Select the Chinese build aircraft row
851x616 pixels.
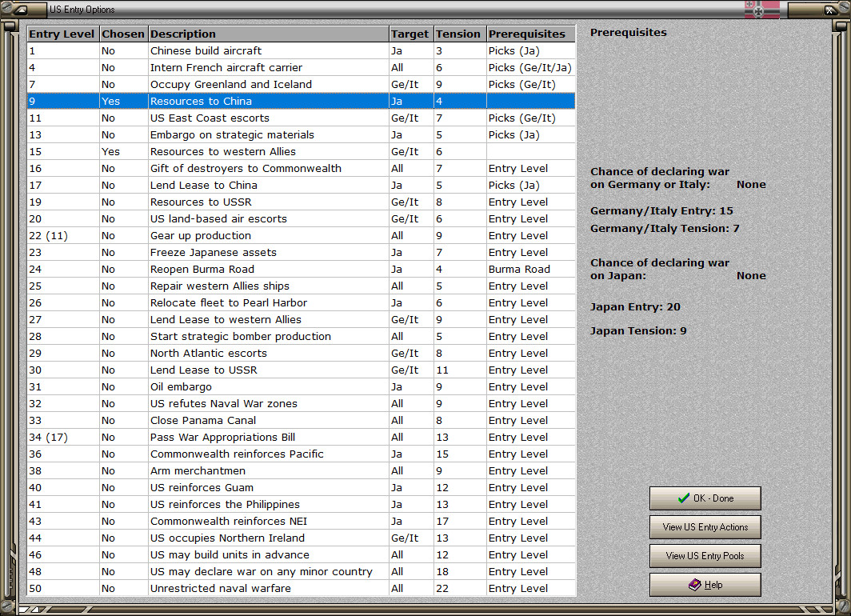(x=302, y=51)
